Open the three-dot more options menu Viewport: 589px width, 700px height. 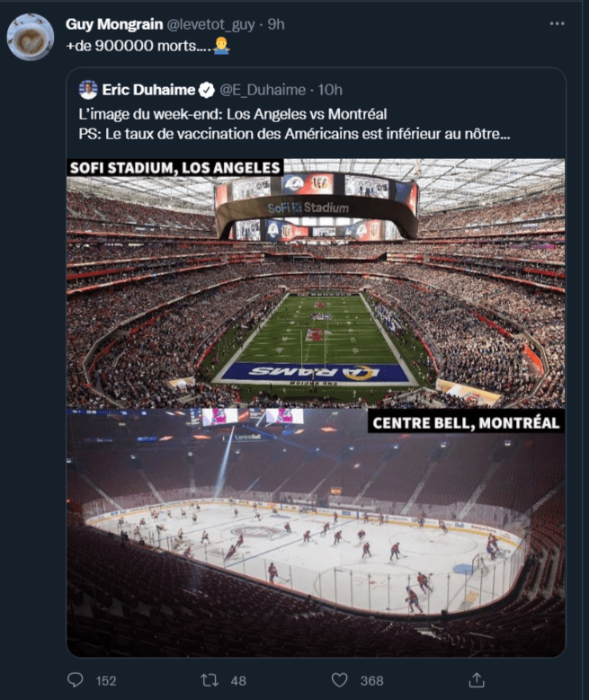click(x=558, y=23)
